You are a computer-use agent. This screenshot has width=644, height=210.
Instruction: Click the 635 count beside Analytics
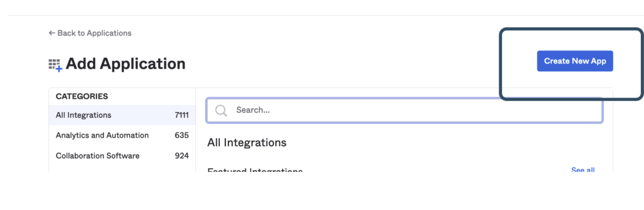(182, 136)
